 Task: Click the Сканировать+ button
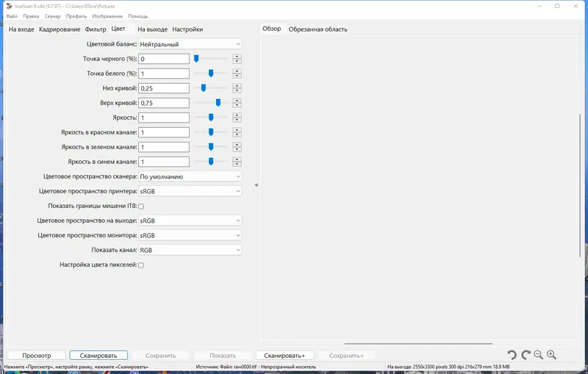point(284,355)
